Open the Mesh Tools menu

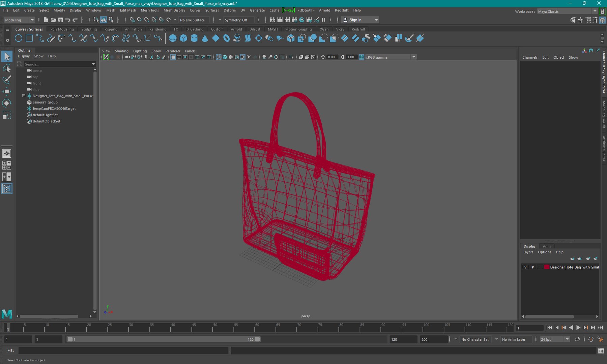point(149,10)
